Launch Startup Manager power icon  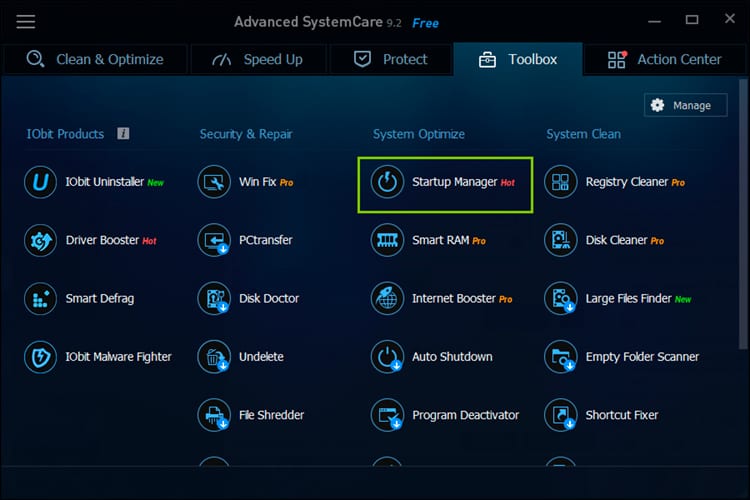point(387,182)
